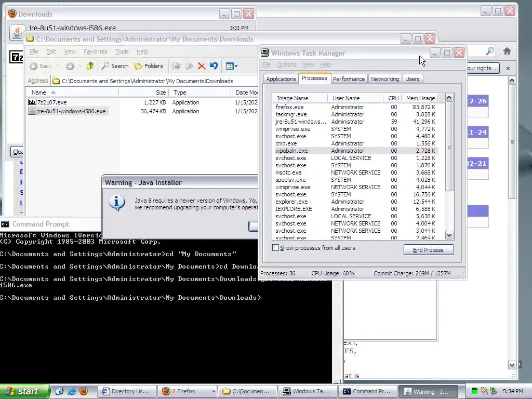Select the IEXPLORE.EXE process row

pos(355,209)
